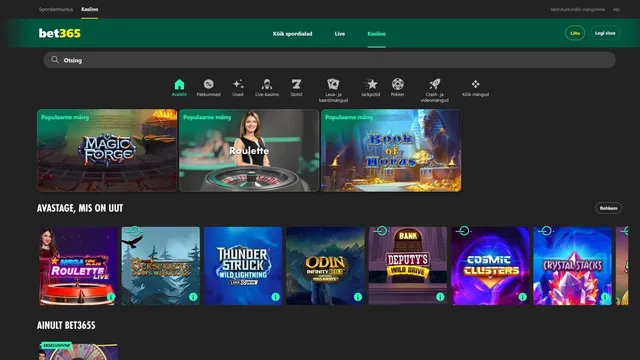Launch Mega Fire Blaze Roulette Live tile
640x360 pixels.
tap(78, 266)
